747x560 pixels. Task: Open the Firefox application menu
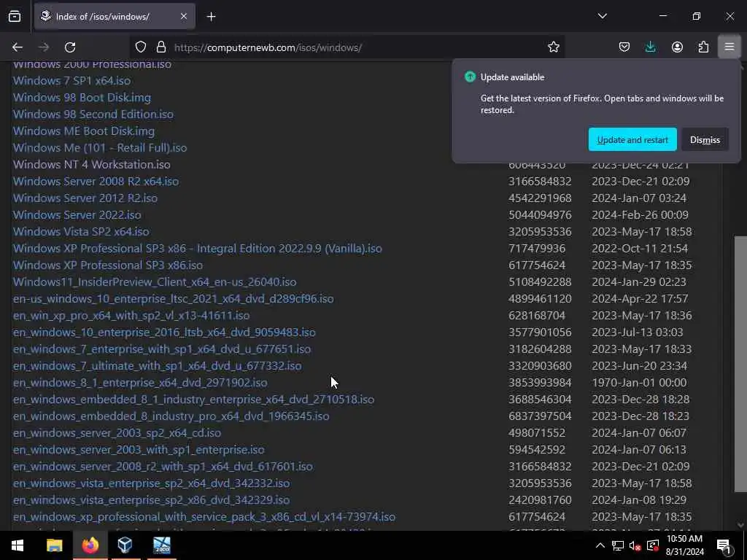tap(729, 47)
